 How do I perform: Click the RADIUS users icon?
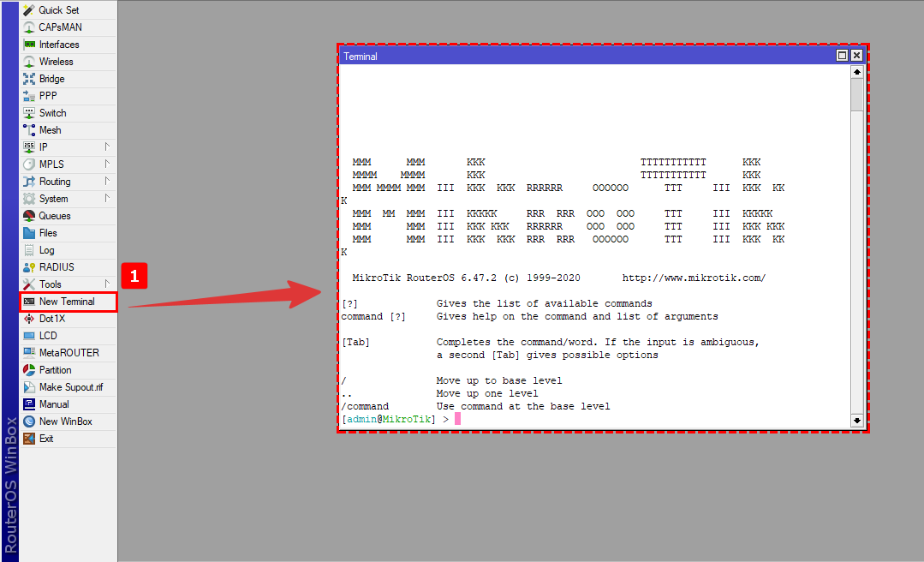point(29,267)
